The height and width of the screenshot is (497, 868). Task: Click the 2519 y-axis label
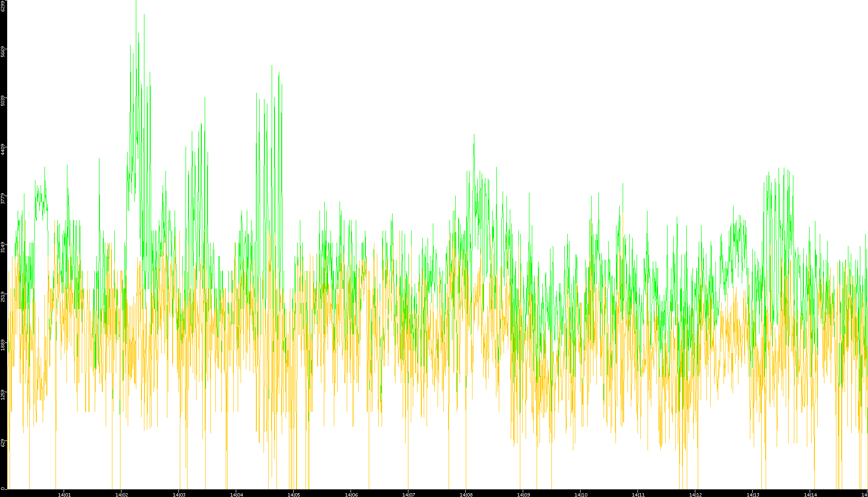point(3,297)
